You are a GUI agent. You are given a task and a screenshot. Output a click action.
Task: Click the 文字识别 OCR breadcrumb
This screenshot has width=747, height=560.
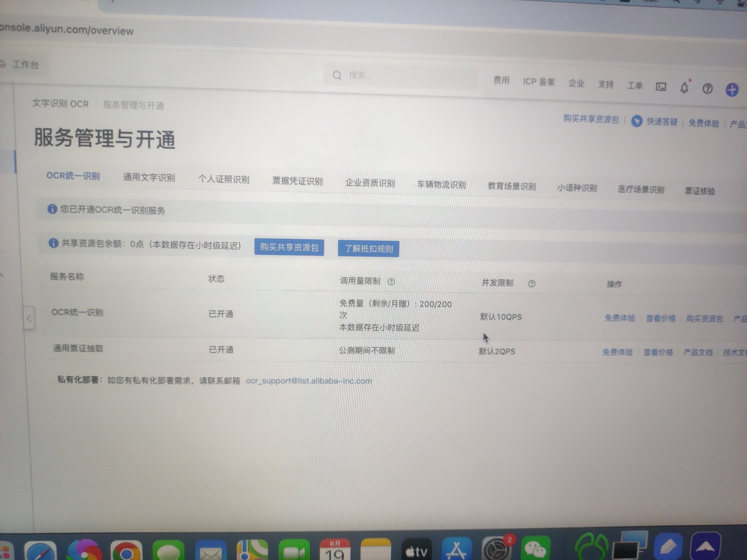pyautogui.click(x=60, y=104)
